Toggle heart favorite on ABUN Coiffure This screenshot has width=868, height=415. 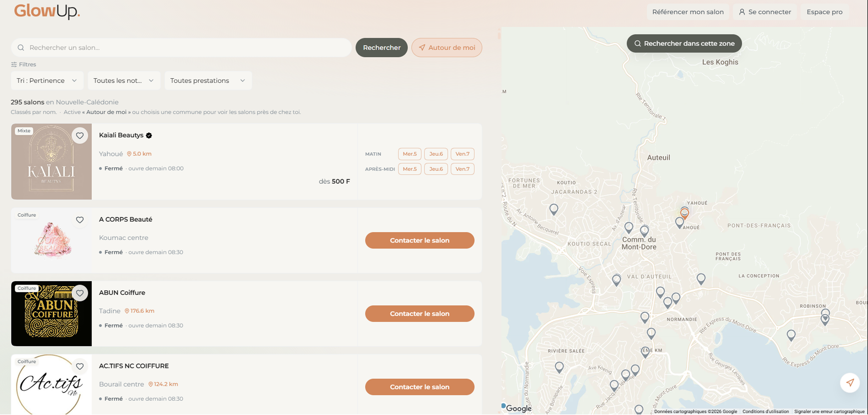click(x=80, y=293)
